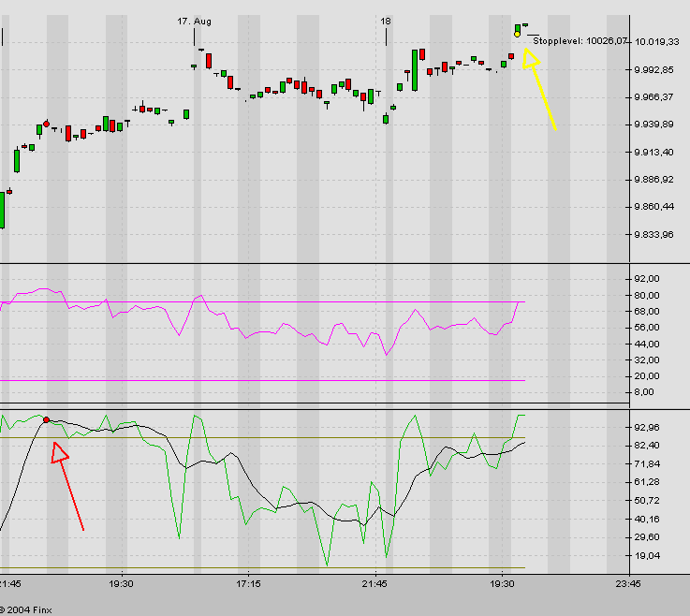This screenshot has height=616, width=690.
Task: Click the 17:15 time axis label
Action: (248, 582)
